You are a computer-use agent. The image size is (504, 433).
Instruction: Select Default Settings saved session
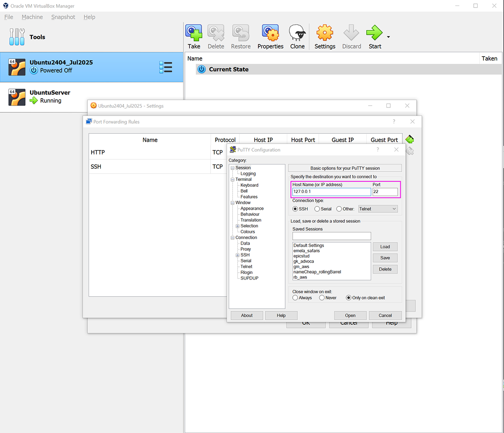(x=309, y=245)
